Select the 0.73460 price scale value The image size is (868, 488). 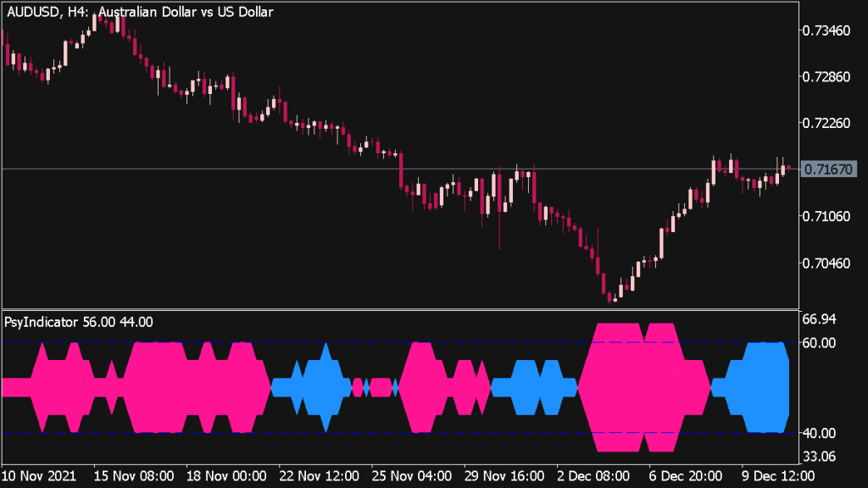(x=826, y=30)
